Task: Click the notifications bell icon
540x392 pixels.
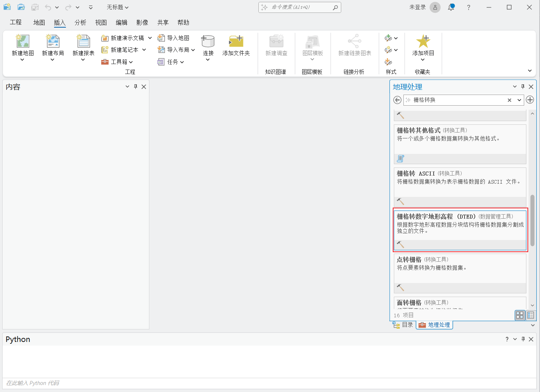Action: [x=451, y=7]
